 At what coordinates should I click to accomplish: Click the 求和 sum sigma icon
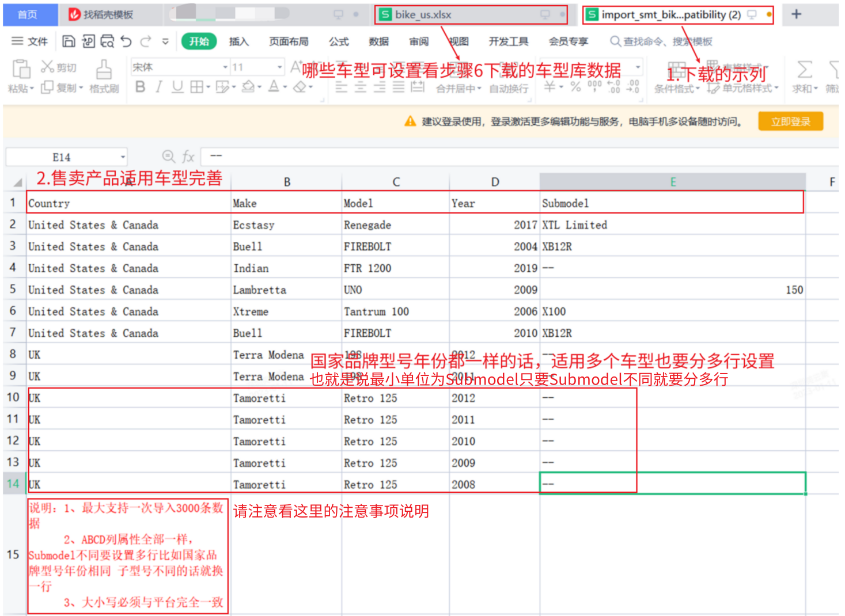[x=805, y=70]
